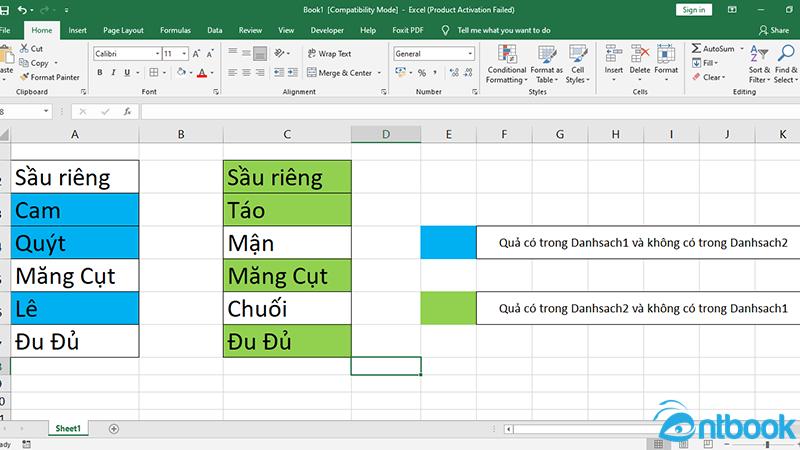Toggle underline formatting
Viewport: 800px width, 450px height.
point(127,72)
